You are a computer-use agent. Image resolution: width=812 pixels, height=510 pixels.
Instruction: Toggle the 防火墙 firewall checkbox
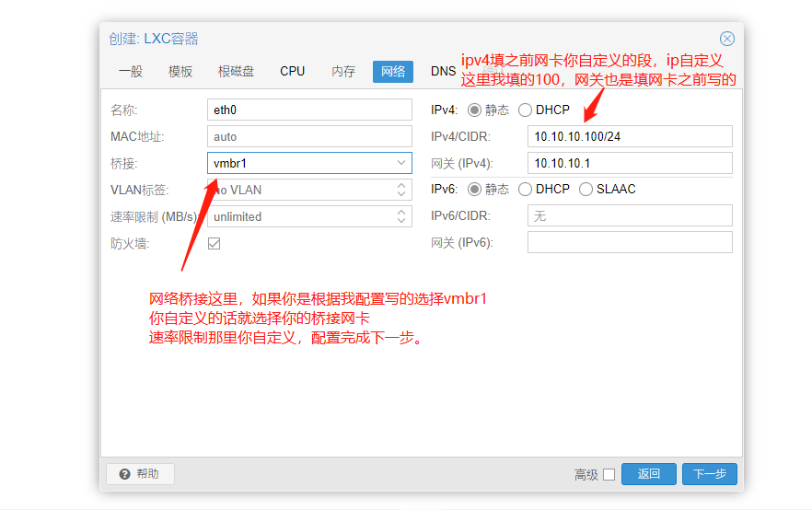(215, 244)
